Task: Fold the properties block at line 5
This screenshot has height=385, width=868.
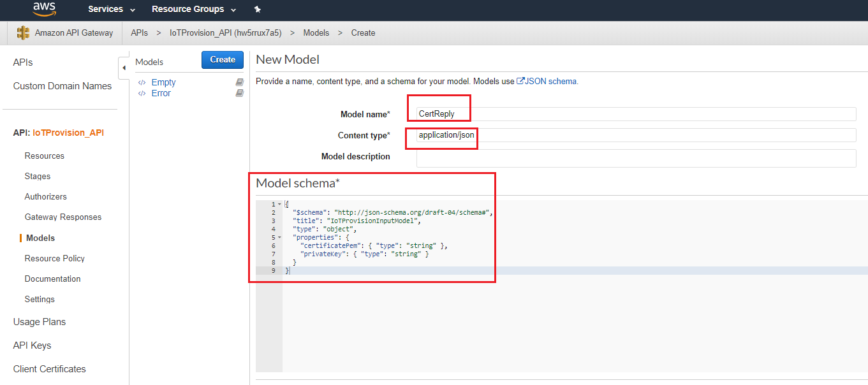Action: click(x=279, y=237)
